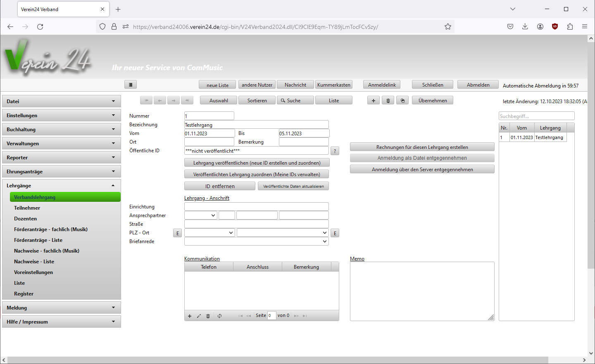Image resolution: width=595 pixels, height=364 pixels.
Task: Go to next record arrow
Action: pos(174,100)
